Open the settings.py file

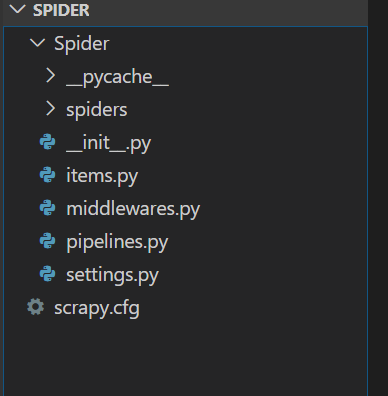112,275
